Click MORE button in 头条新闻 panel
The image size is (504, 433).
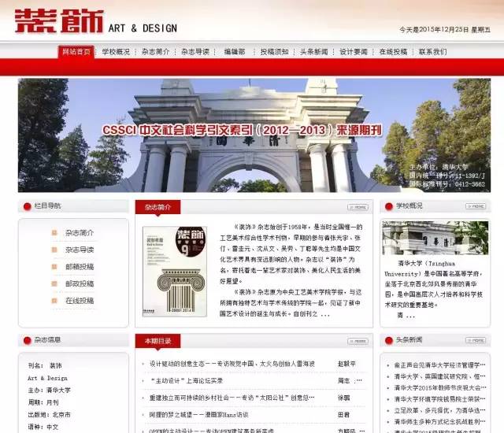point(476,340)
